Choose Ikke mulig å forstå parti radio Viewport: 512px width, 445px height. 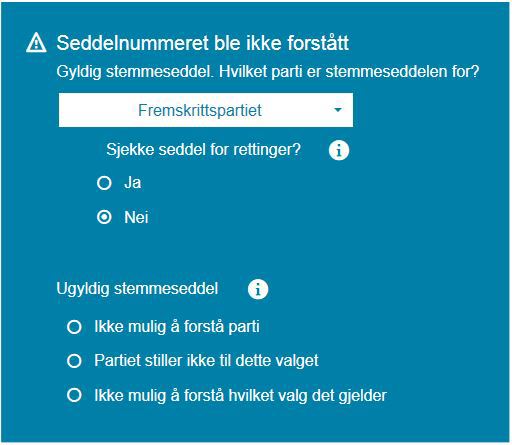pyautogui.click(x=74, y=327)
